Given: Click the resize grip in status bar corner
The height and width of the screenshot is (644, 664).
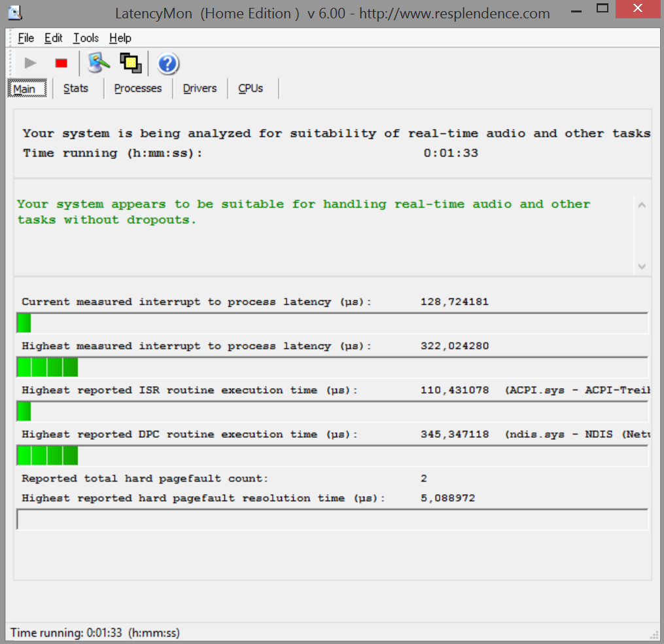Looking at the screenshot, I should tap(654, 635).
